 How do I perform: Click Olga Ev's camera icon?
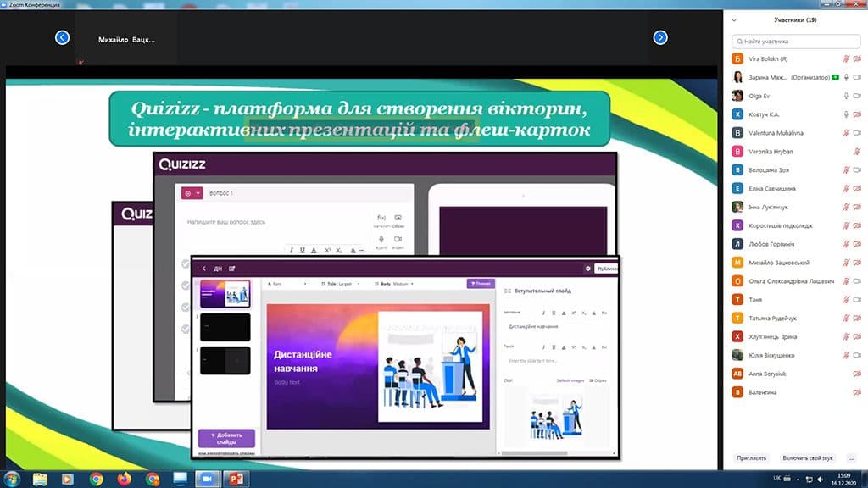point(857,96)
